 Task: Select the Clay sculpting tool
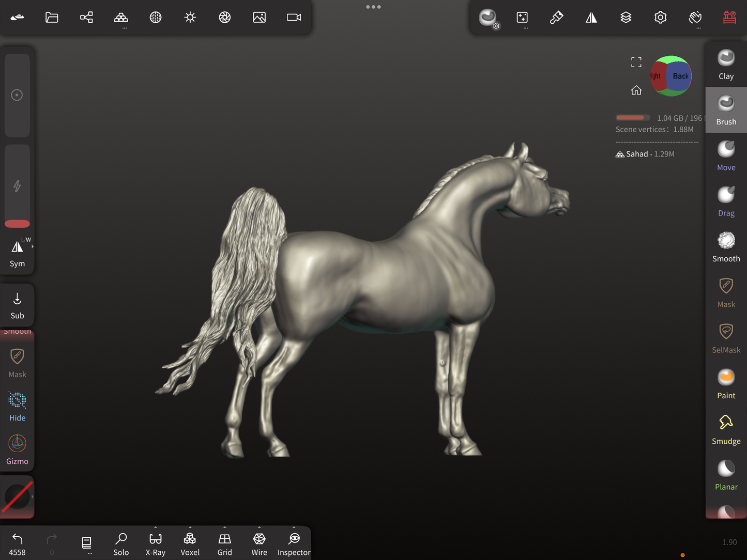pos(726,65)
